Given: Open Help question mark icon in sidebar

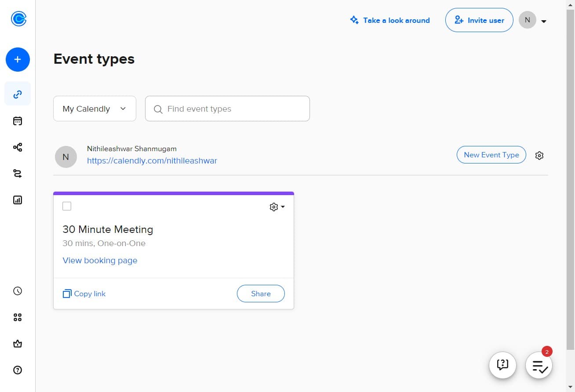Looking at the screenshot, I should click(x=18, y=370).
